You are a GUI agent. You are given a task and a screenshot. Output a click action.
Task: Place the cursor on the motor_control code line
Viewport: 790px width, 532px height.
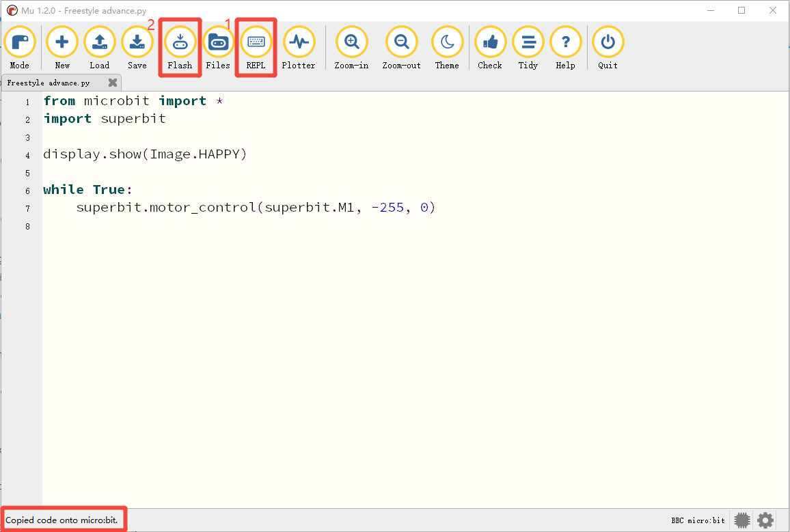tap(256, 208)
